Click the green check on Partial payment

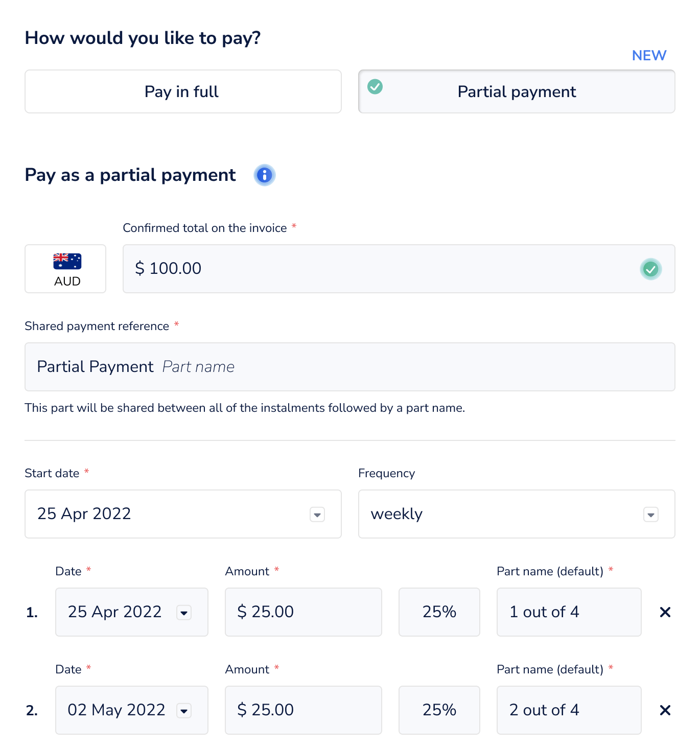375,86
